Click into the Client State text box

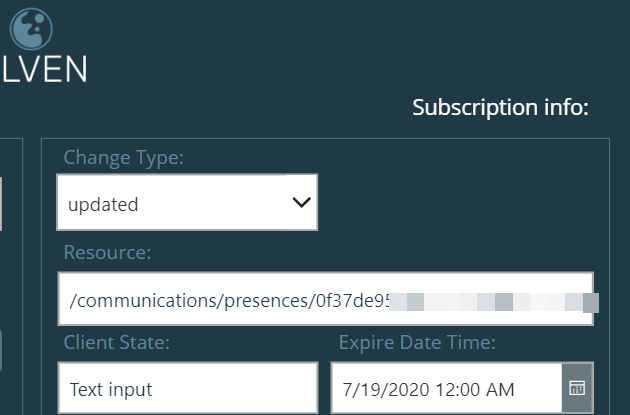(188, 388)
